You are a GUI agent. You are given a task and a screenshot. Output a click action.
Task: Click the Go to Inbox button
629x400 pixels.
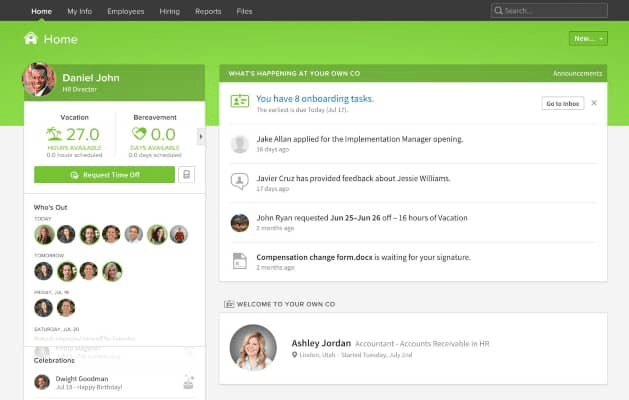coord(563,104)
